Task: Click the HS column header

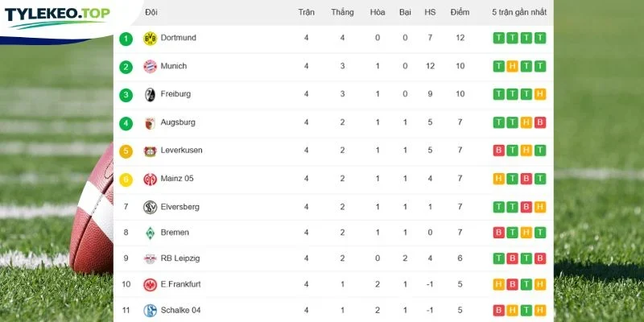Action: pyautogui.click(x=430, y=12)
